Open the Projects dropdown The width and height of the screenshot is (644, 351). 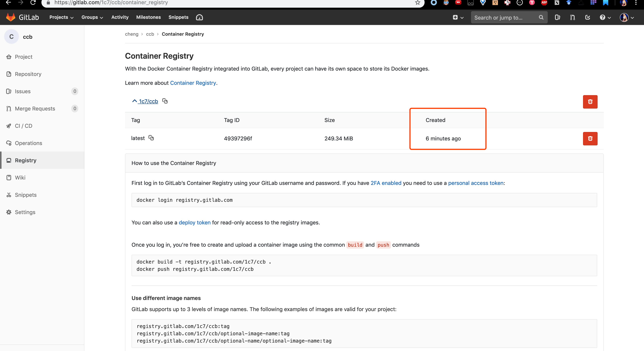tap(61, 17)
